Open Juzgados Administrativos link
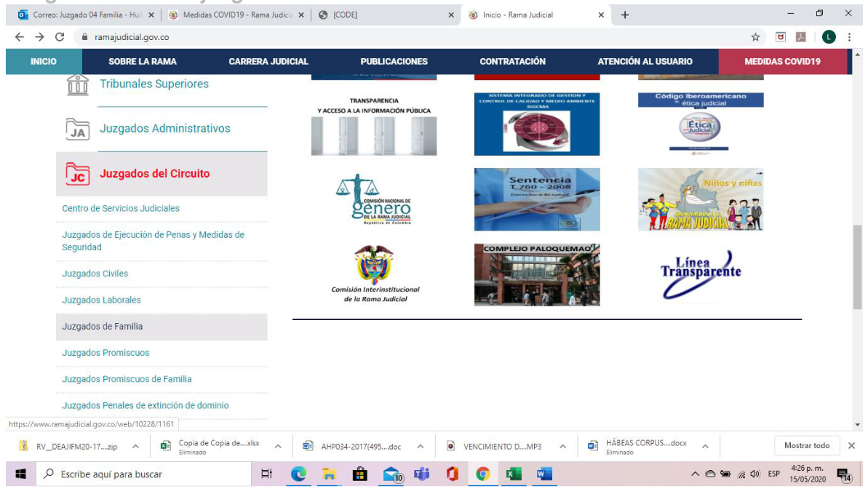This screenshot has height=494, width=868. pos(165,129)
